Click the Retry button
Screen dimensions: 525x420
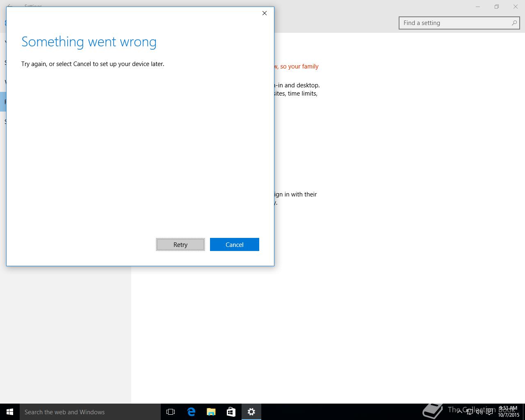click(x=180, y=244)
